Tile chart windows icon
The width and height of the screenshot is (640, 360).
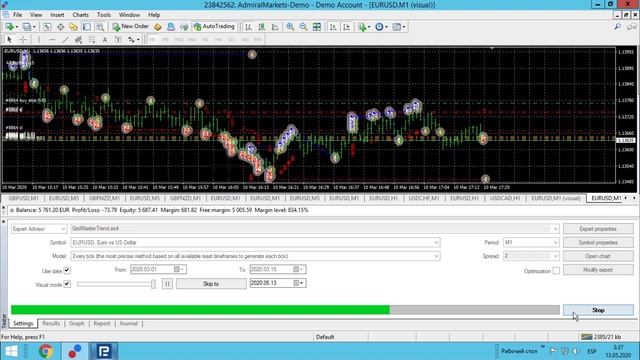pos(317,27)
